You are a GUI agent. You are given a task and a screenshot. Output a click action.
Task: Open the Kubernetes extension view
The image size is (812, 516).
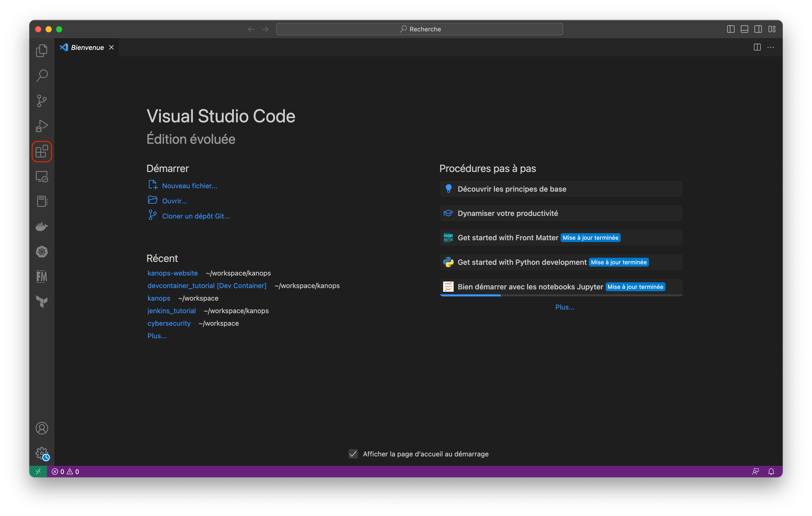[x=42, y=251]
